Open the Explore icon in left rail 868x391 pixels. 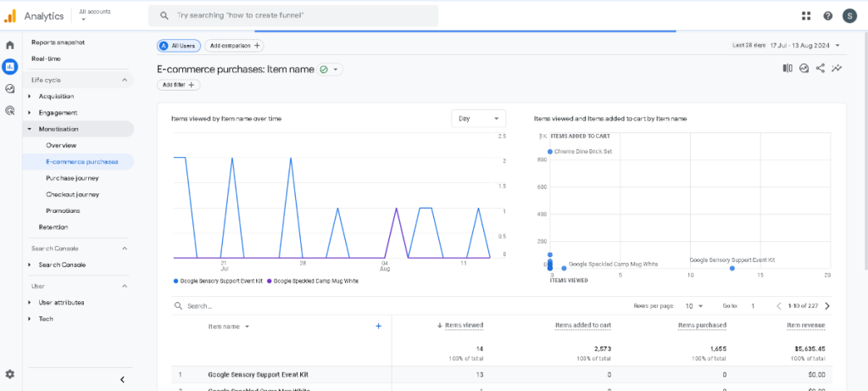click(x=10, y=88)
